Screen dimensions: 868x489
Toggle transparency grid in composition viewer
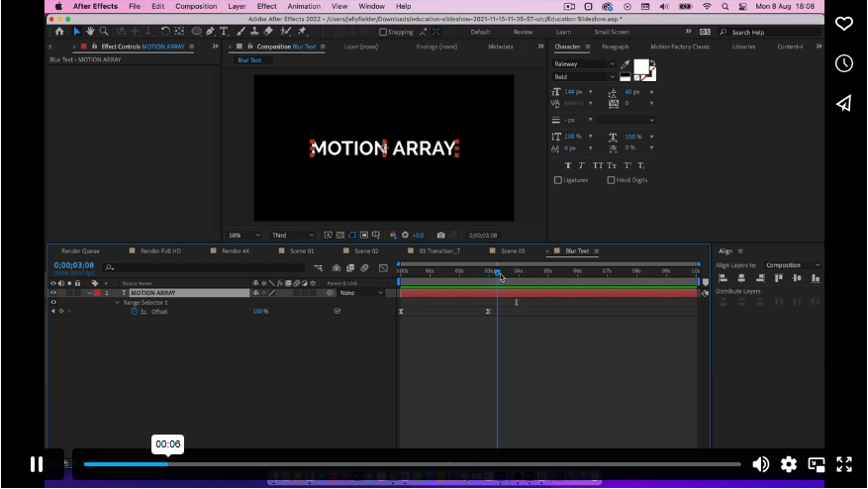[340, 236]
